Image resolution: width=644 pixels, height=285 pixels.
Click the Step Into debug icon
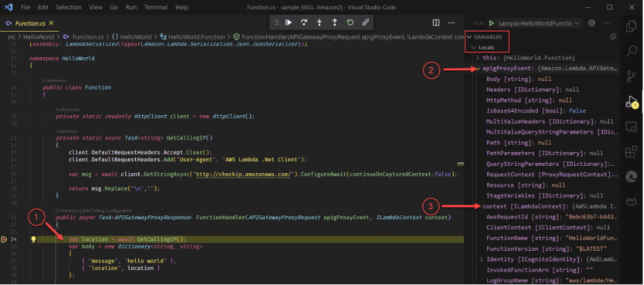320,22
